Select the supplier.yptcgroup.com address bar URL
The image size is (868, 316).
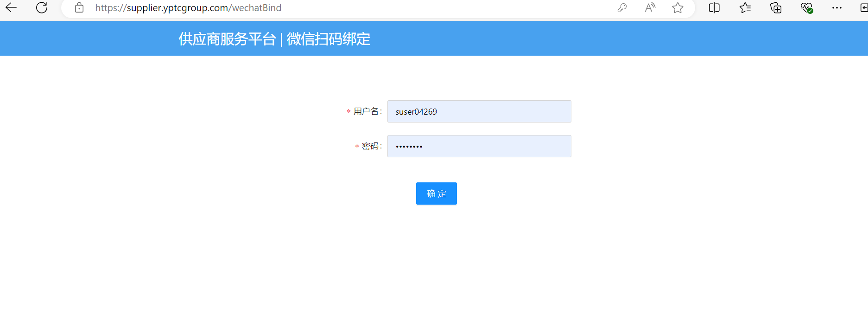(x=188, y=8)
